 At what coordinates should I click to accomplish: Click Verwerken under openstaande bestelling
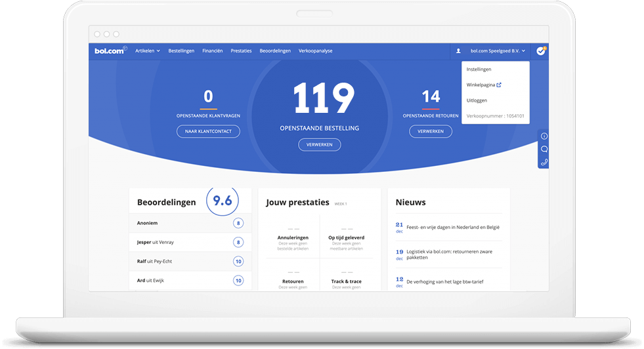tap(320, 144)
